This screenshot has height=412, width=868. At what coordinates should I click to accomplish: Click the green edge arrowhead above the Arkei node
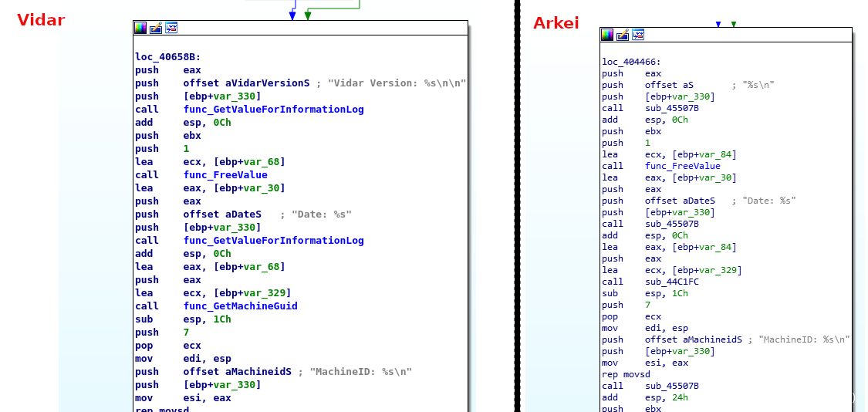[x=734, y=25]
